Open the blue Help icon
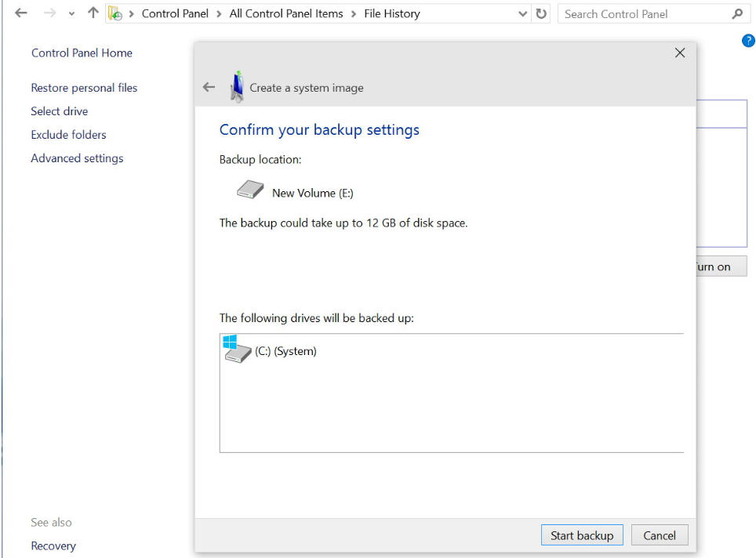The image size is (756, 558). [x=748, y=41]
